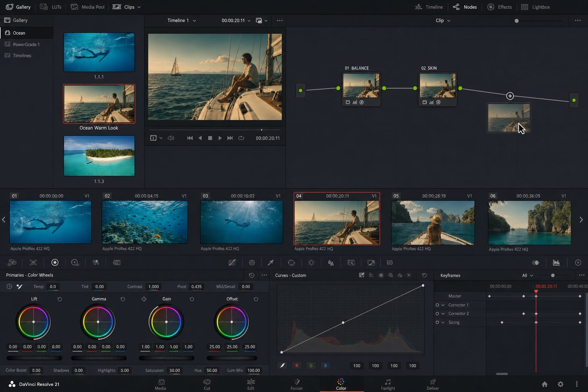This screenshot has height=392, width=588.
Task: Switch to the Cut page
Action: (x=207, y=384)
